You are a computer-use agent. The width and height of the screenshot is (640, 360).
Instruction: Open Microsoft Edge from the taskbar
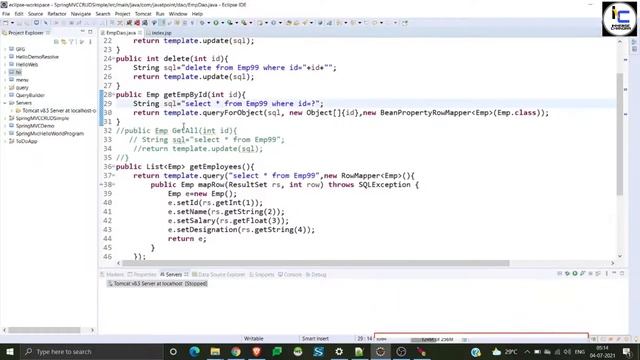(x=194, y=351)
